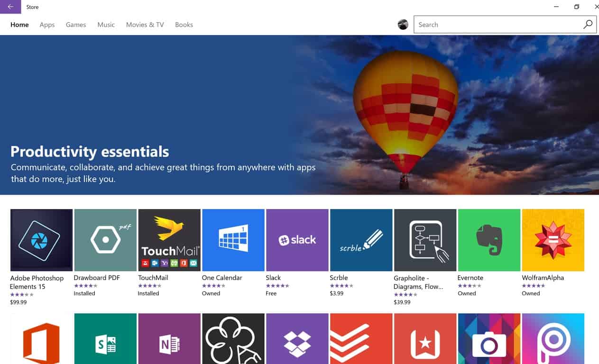Viewport: 599px width, 364px height.
Task: Open the Dropbox app tile
Action: (x=297, y=338)
